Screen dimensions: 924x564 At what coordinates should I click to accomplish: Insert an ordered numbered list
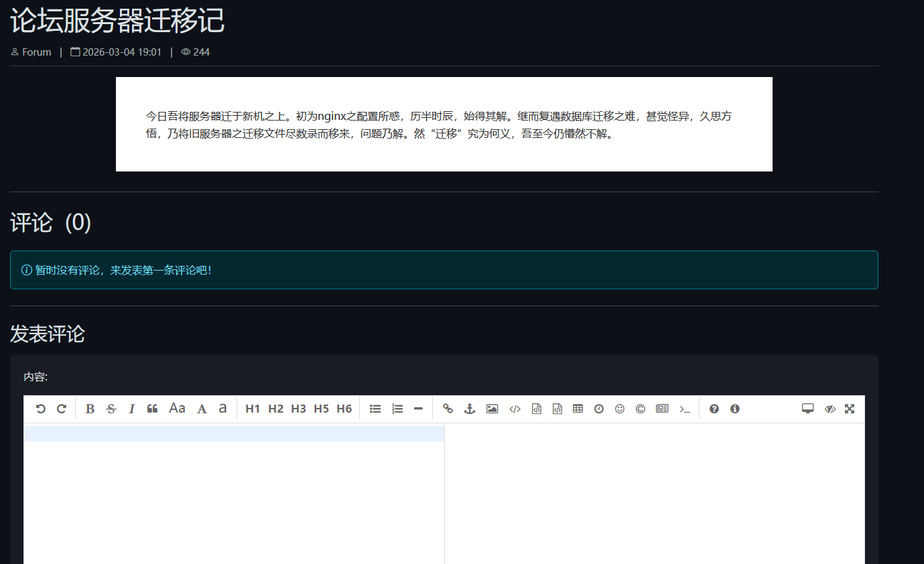click(x=397, y=409)
